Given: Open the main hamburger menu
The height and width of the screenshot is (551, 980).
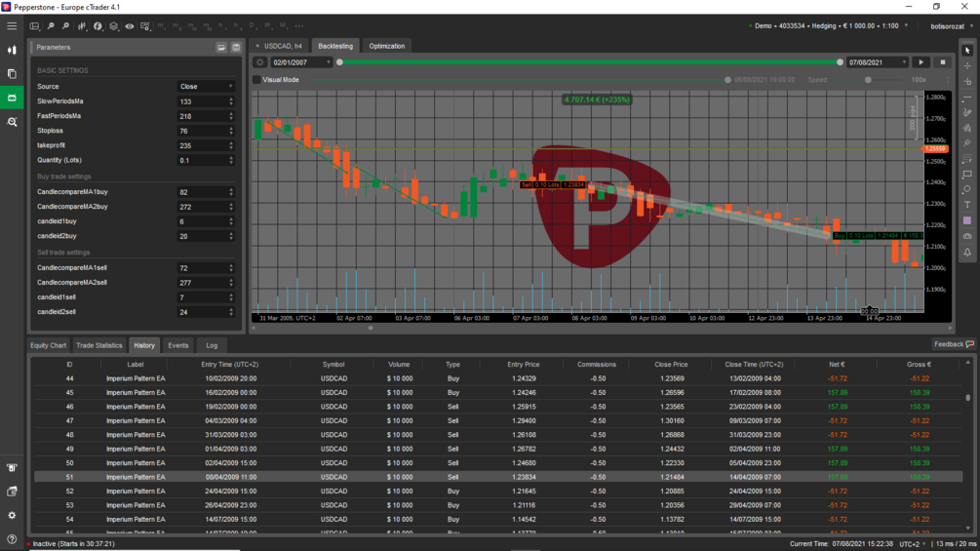Looking at the screenshot, I should pyautogui.click(x=12, y=26).
